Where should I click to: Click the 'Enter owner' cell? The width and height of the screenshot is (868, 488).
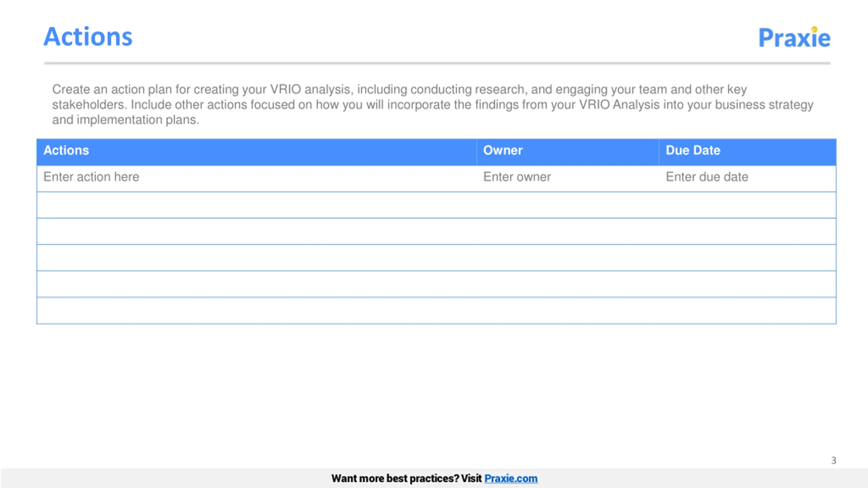[x=517, y=177]
